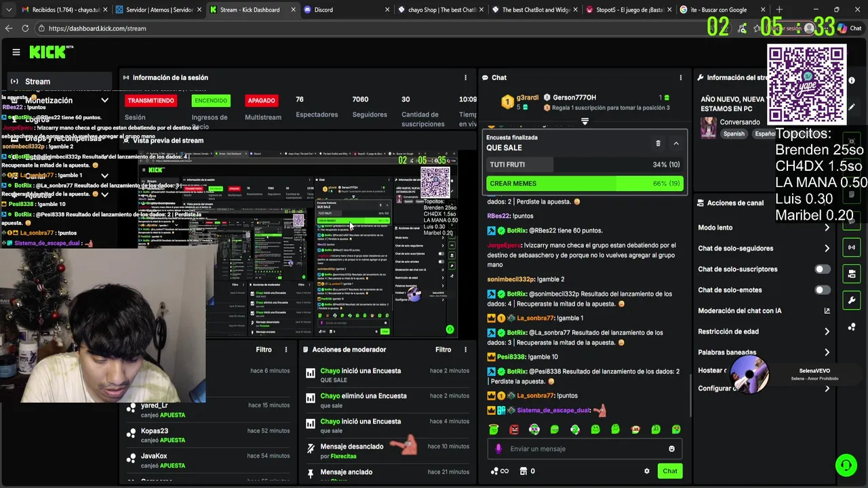Click the wrench icon in the right sidebar
Image resolution: width=868 pixels, height=488 pixels.
[x=852, y=300]
